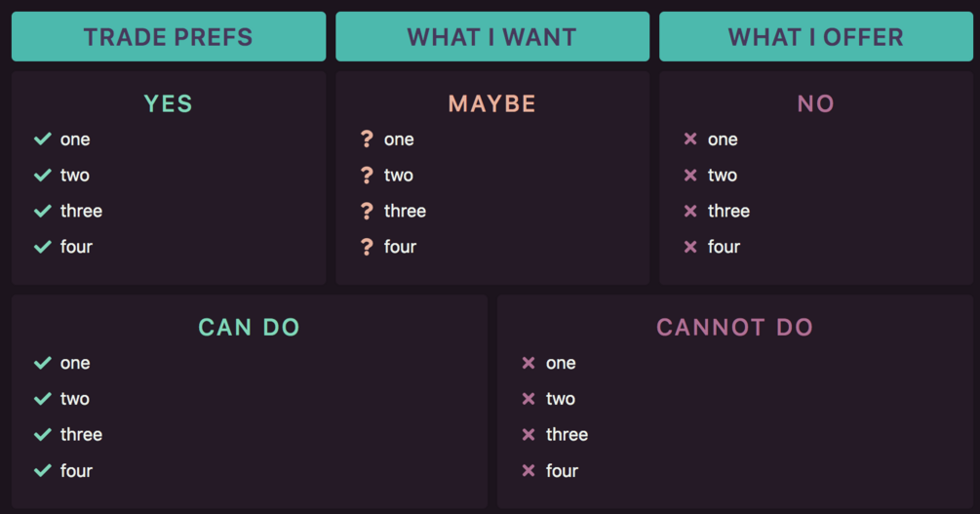The image size is (980, 514).
Task: Click the NO section heading
Action: (815, 103)
